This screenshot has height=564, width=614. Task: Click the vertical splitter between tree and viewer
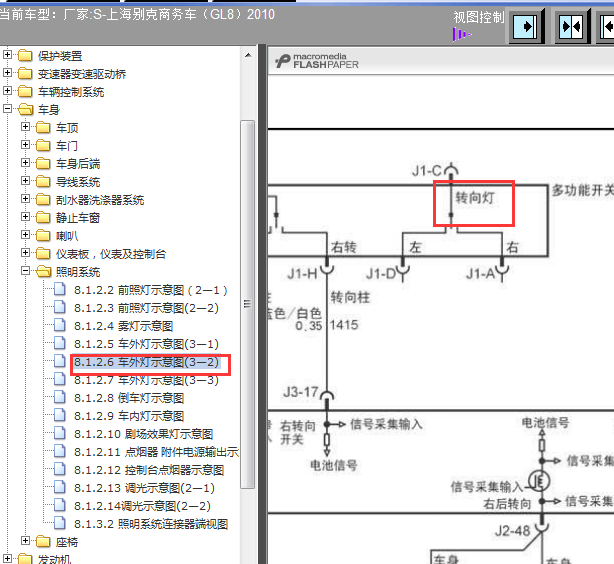pos(262,304)
